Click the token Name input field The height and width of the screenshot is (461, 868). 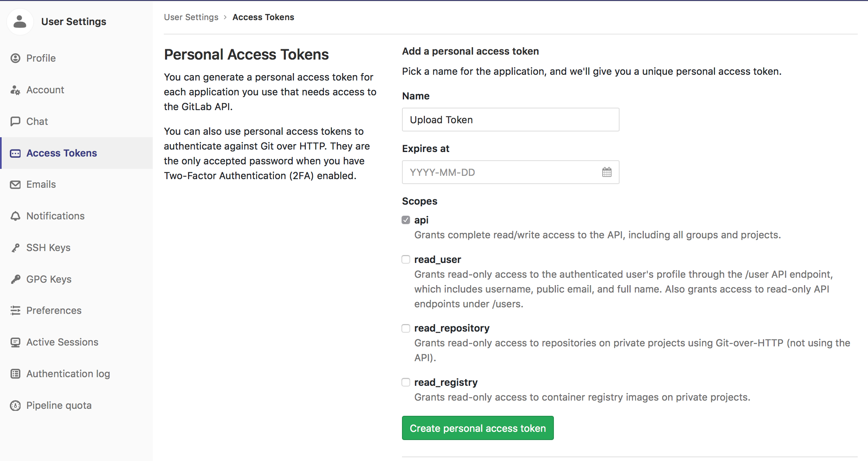point(510,120)
